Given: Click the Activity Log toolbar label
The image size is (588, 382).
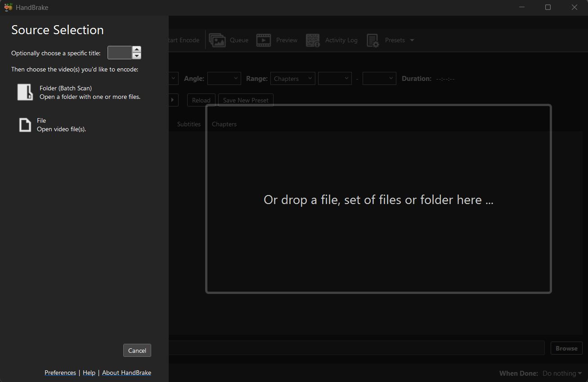Looking at the screenshot, I should (341, 40).
